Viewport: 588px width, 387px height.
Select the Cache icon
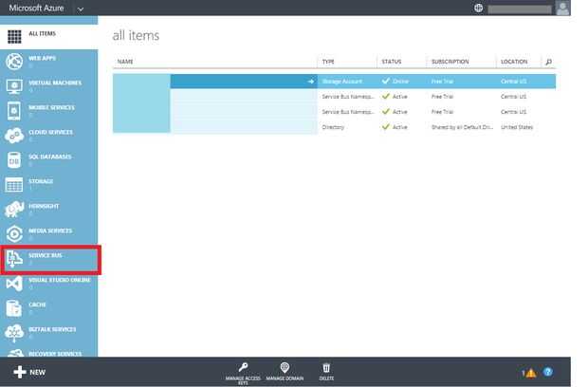14,308
